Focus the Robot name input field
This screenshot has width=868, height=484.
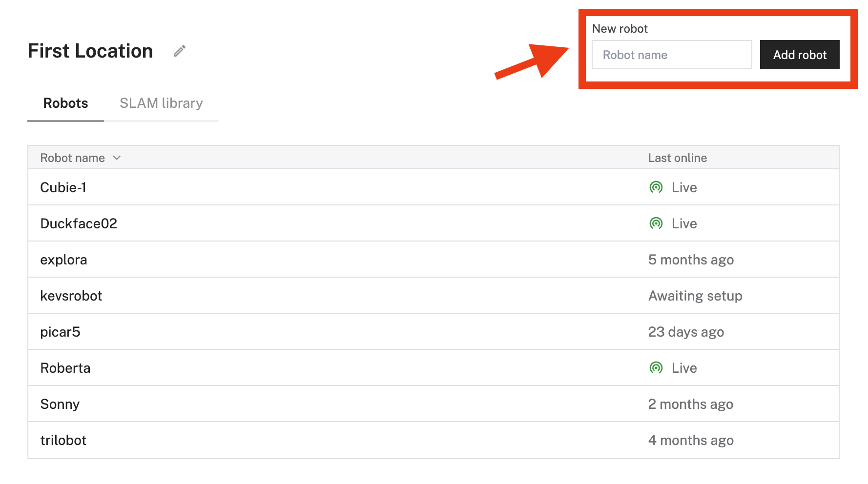672,55
